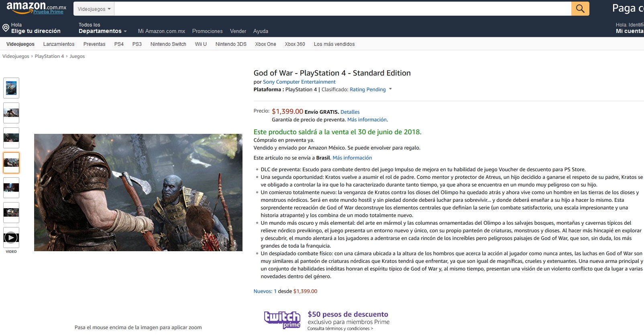This screenshot has height=336, width=644.
Task: Select the first thumbnail, game cover
Action: click(11, 88)
